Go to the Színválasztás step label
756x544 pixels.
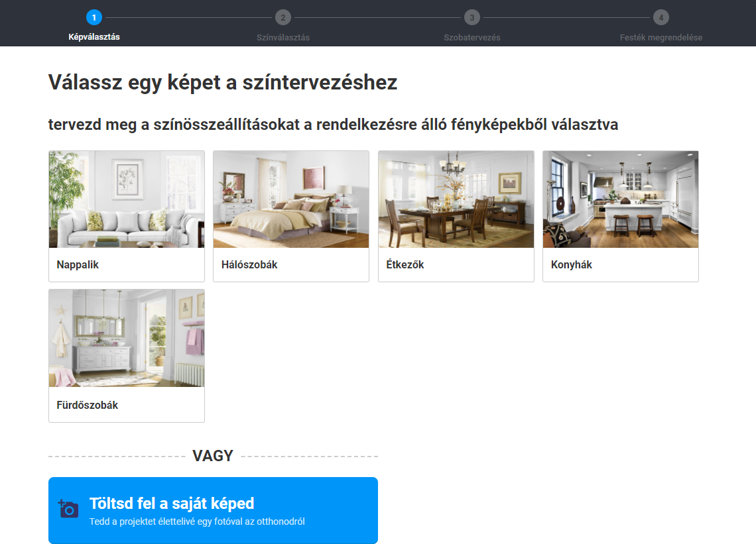point(283,38)
